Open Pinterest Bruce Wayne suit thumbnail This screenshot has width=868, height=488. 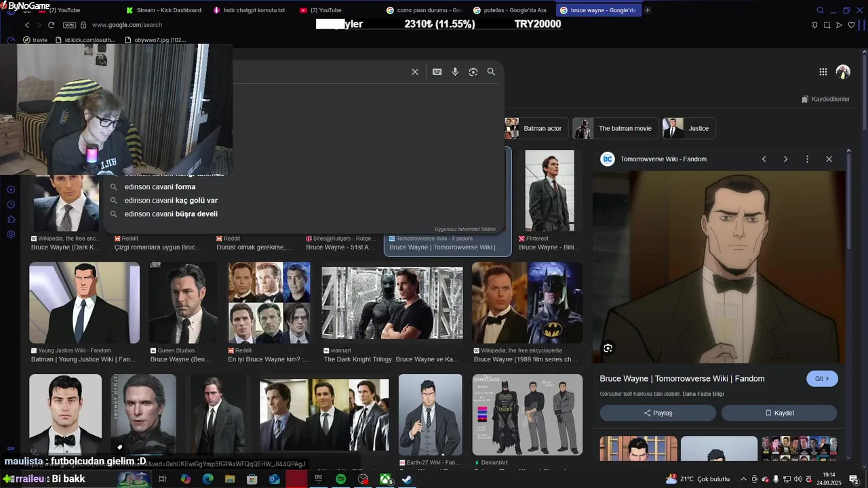pyautogui.click(x=549, y=190)
